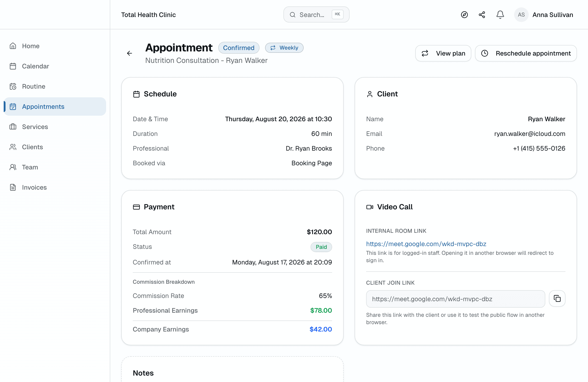Click the Team sidebar icon
The image size is (588, 382).
pyautogui.click(x=13, y=167)
